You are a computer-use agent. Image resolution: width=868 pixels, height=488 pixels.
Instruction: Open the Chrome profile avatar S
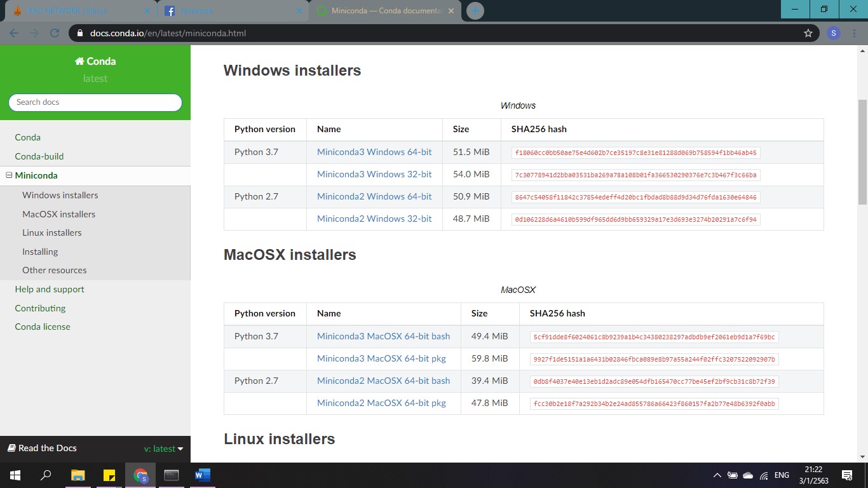coord(834,33)
